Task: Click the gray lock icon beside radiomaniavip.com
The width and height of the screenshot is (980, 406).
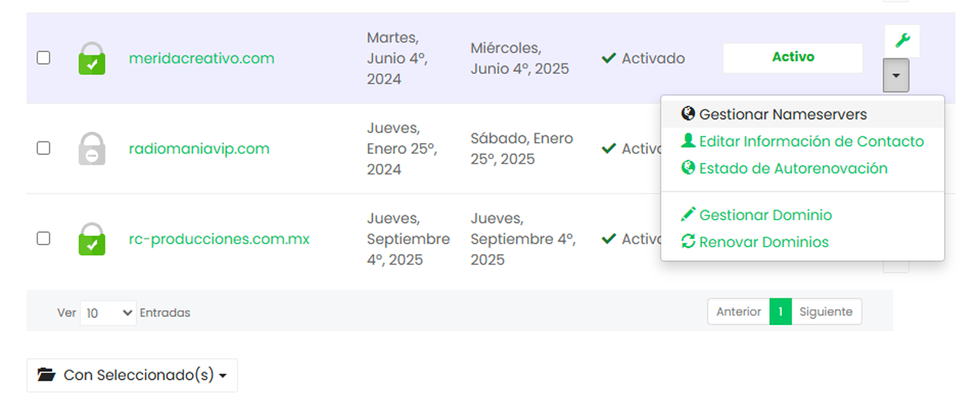Action: (92, 149)
